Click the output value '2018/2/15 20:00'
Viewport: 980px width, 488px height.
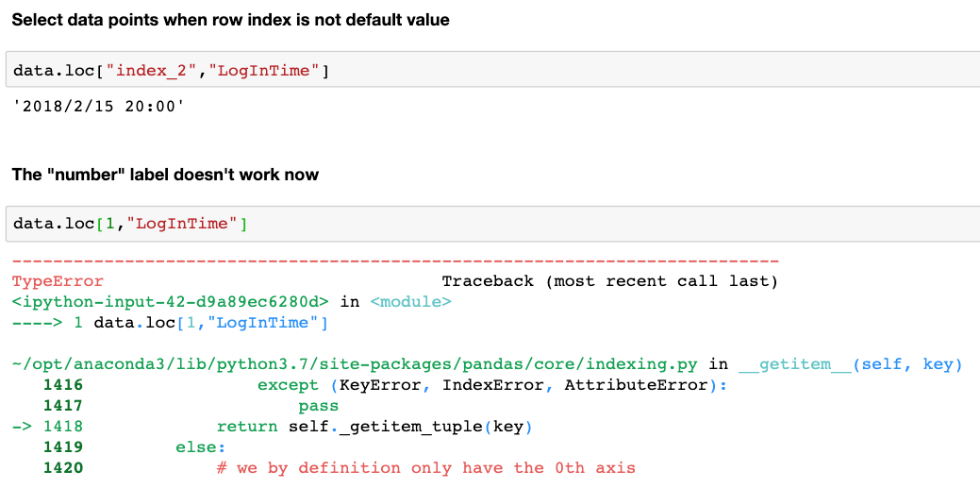(99, 107)
